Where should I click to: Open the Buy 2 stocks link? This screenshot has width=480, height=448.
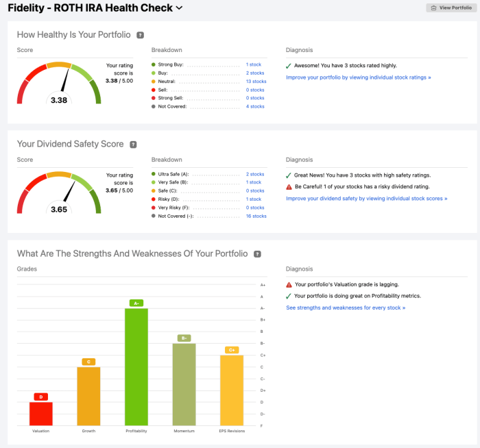[x=255, y=73]
